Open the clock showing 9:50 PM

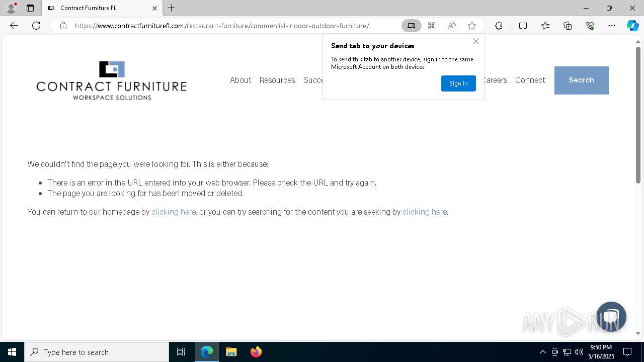point(601,352)
